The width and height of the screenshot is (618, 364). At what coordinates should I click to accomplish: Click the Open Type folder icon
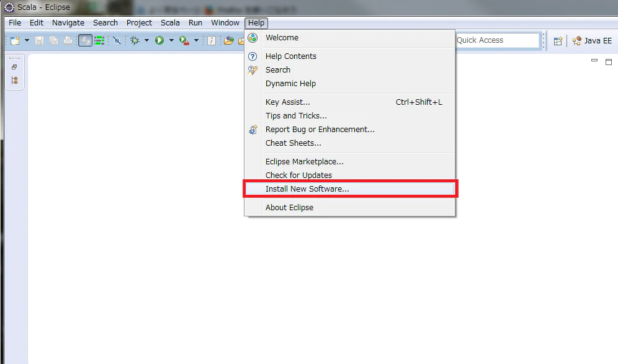[x=228, y=40]
